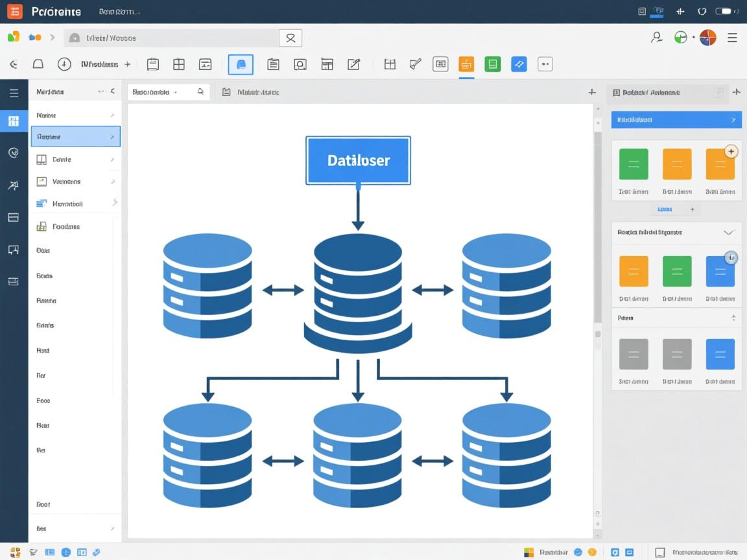Click the orange toolbar icon
The image size is (747, 560).
coord(466,64)
